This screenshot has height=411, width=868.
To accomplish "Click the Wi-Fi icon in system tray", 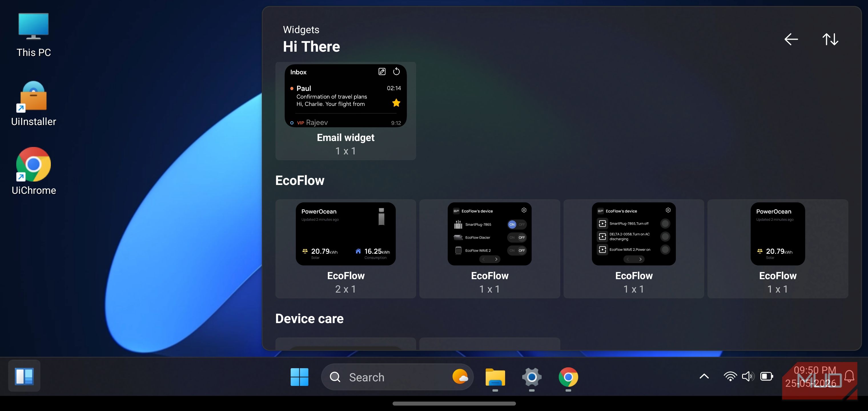I will [x=730, y=376].
